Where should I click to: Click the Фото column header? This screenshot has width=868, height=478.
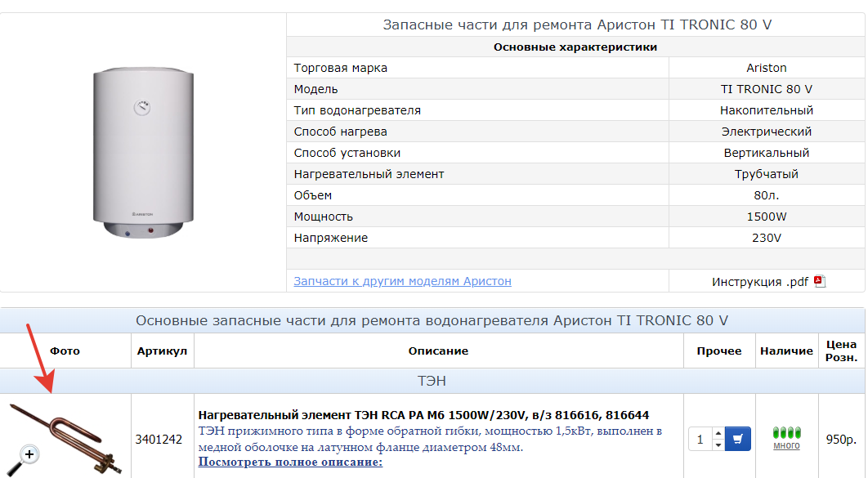click(x=65, y=351)
